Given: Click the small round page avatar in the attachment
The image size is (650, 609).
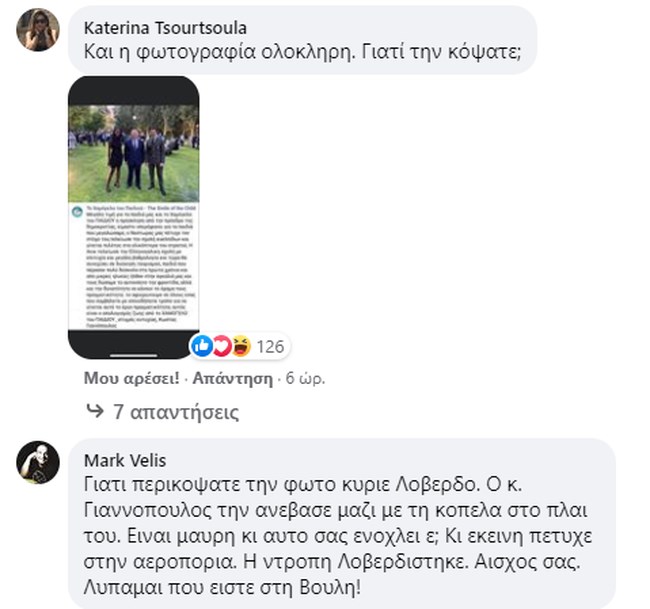Looking at the screenshot, I should tap(77, 212).
